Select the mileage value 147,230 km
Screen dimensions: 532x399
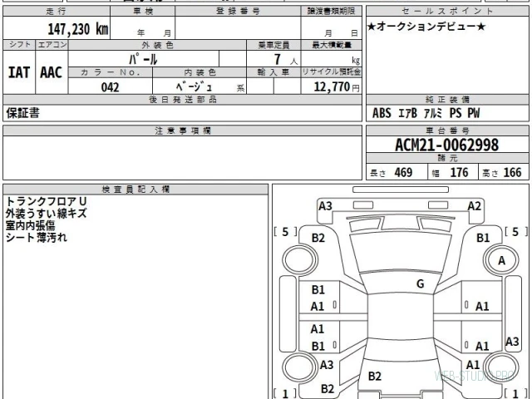click(x=78, y=29)
